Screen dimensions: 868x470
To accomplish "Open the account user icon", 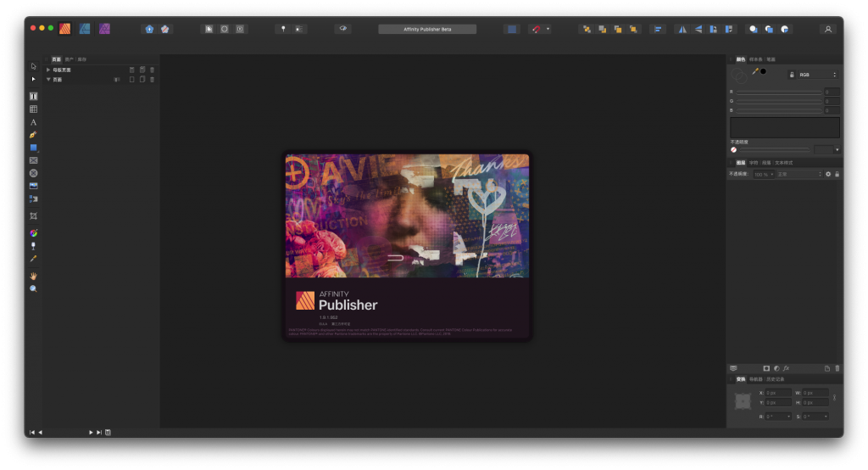I will 828,30.
